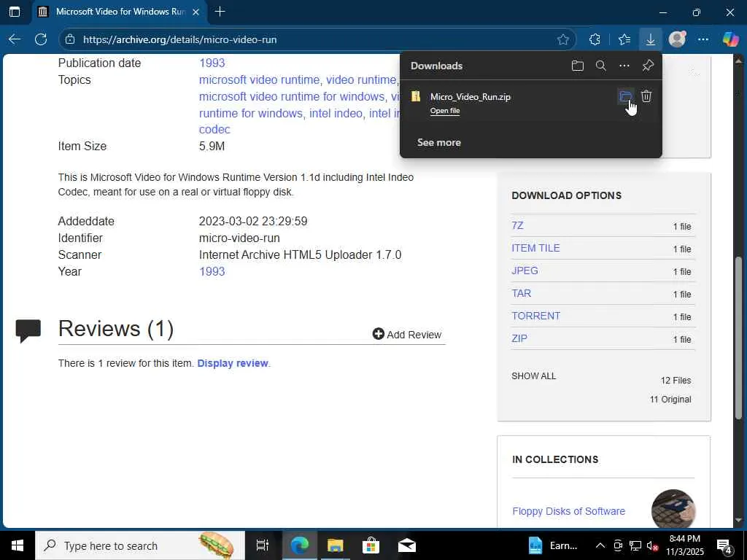This screenshot has height=560, width=747.
Task: Click the scrollbar up arrow
Action: click(x=738, y=61)
